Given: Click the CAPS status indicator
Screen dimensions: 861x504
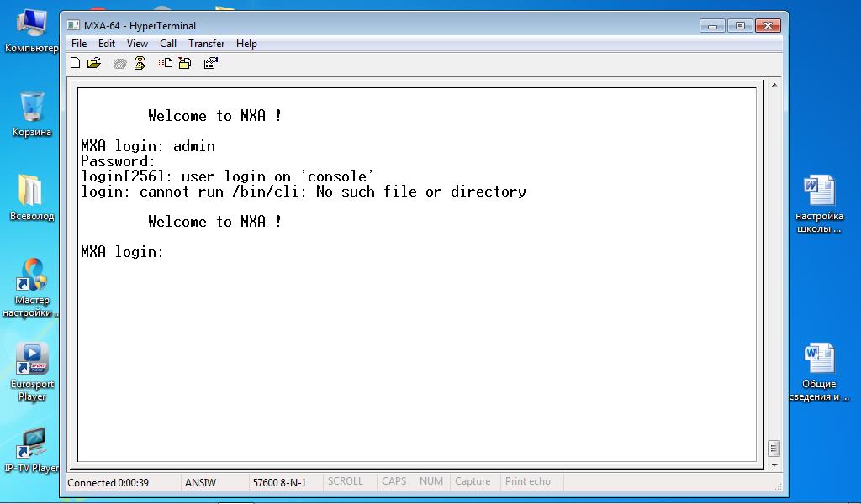Looking at the screenshot, I should click(x=394, y=481).
